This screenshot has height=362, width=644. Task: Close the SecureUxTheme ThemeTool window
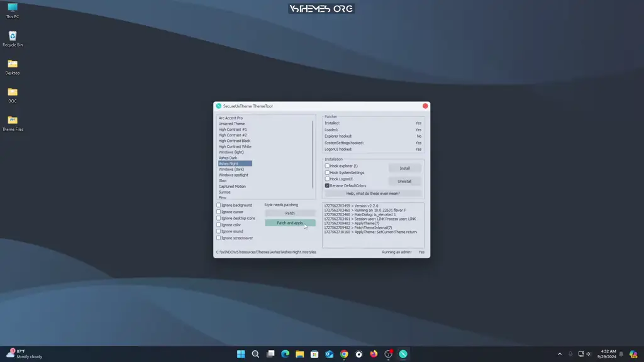pos(425,106)
